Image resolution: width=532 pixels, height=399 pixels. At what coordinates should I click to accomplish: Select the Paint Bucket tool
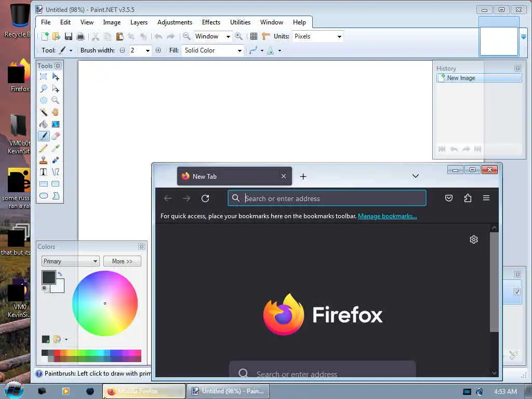point(44,124)
